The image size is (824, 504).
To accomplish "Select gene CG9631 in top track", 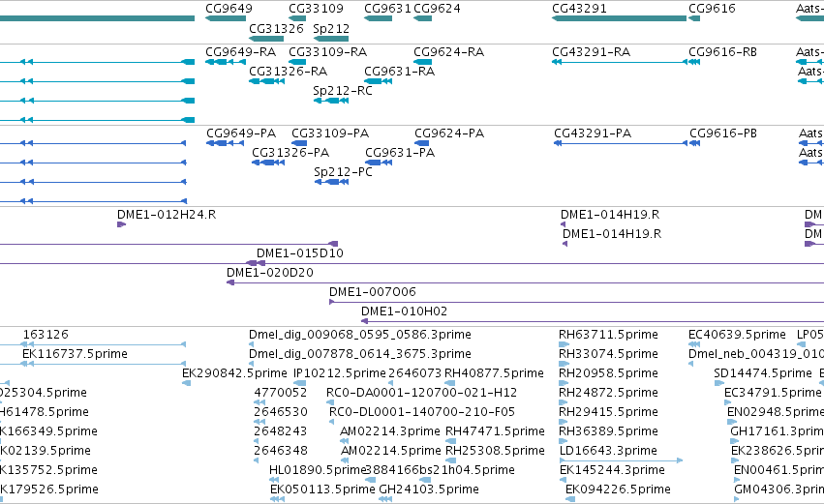I will coord(387,9).
